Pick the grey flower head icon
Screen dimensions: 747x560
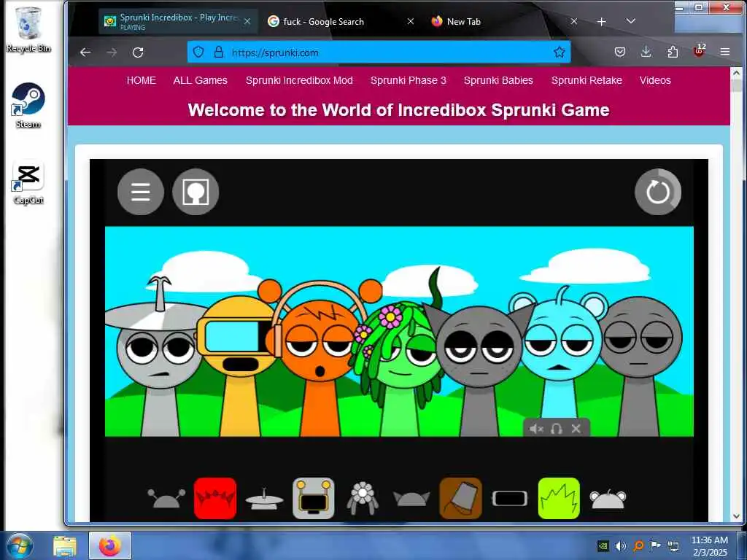tap(363, 499)
